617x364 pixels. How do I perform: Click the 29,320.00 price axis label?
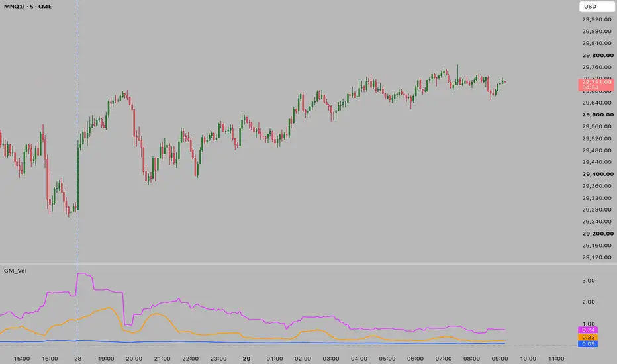pyautogui.click(x=597, y=198)
